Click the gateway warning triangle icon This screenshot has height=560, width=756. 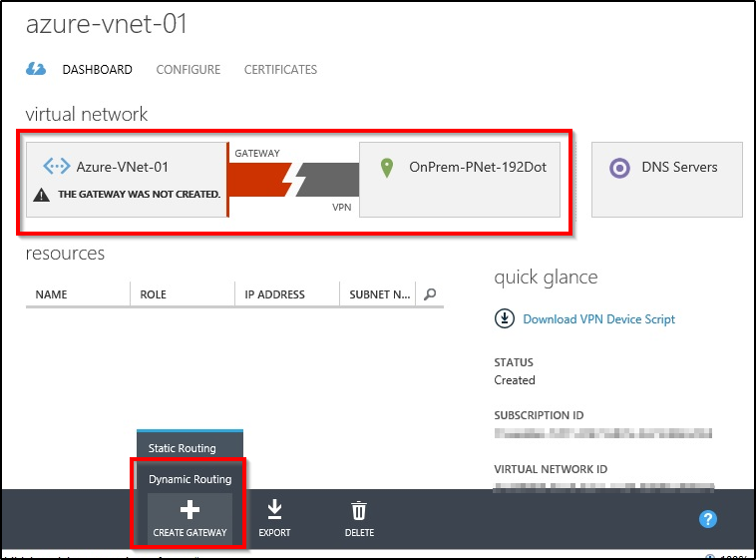[x=42, y=195]
